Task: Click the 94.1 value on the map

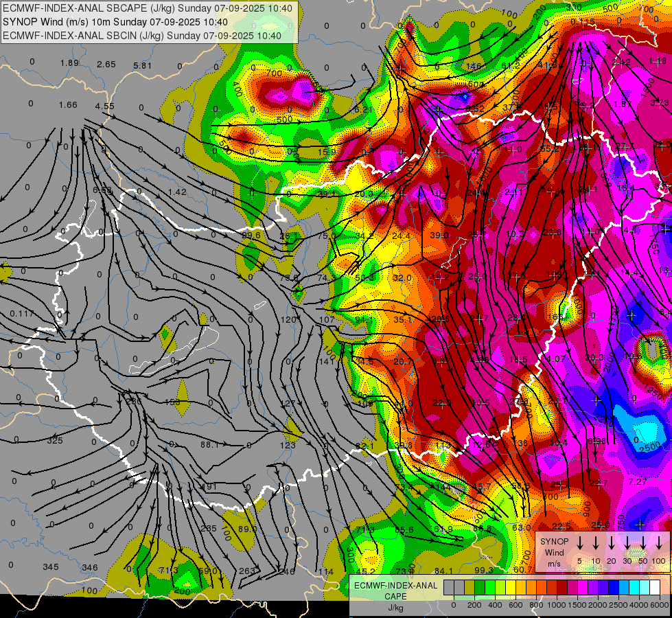Action: tap(364, 319)
